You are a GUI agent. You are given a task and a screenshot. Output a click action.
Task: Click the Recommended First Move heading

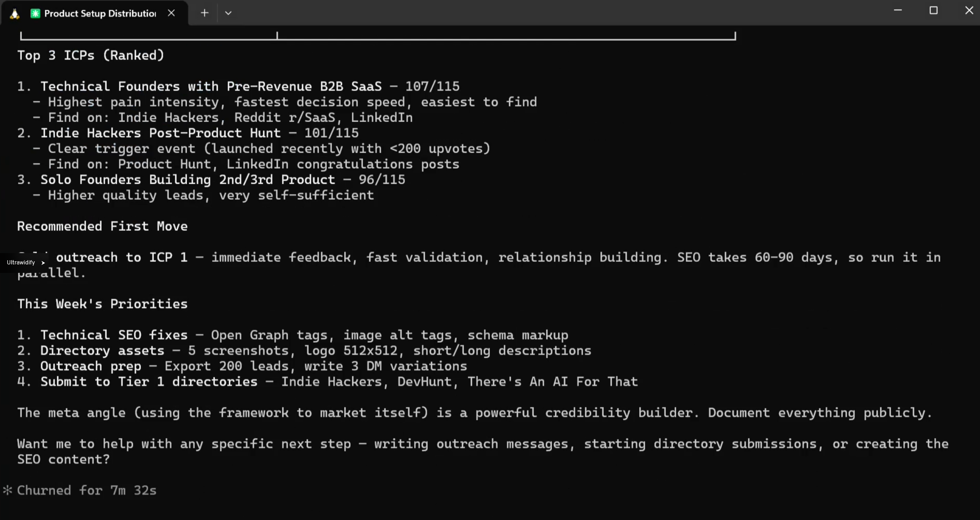click(102, 226)
